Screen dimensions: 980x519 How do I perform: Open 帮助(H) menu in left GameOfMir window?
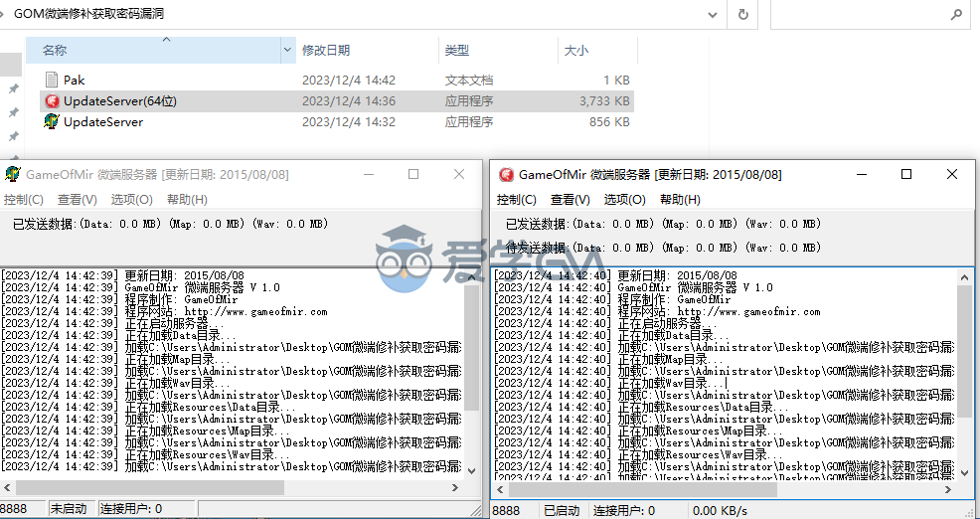click(187, 200)
